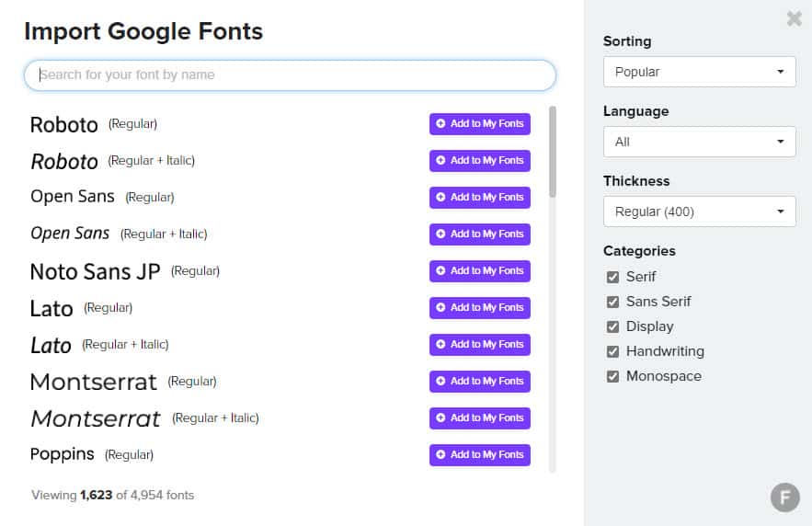Disable the Monospace category
This screenshot has width=812, height=526.
612,376
